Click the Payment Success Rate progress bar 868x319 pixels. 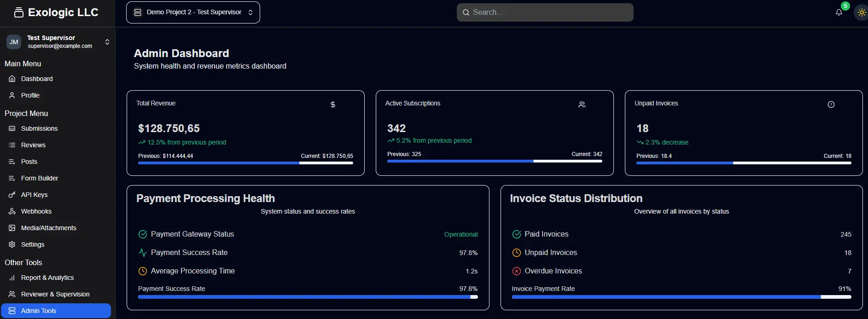308,297
